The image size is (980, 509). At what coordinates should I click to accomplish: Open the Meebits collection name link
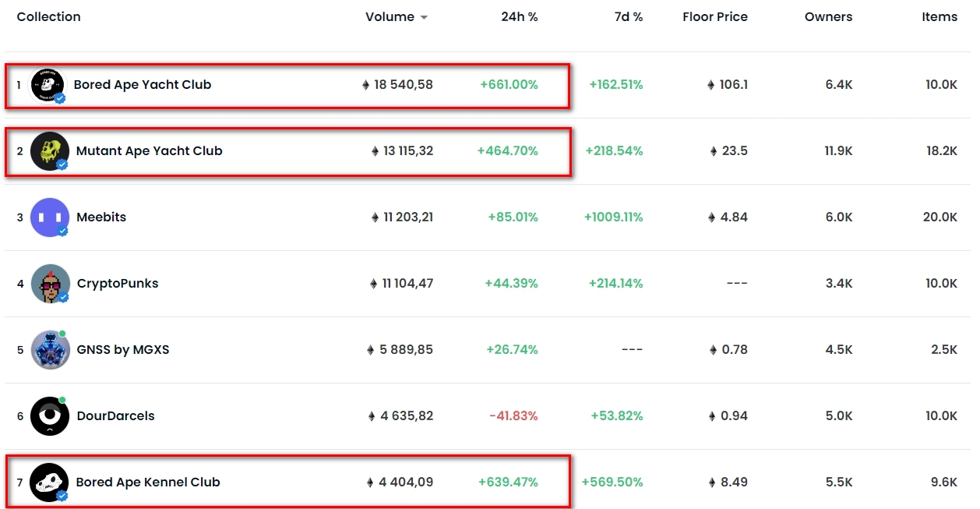click(x=101, y=217)
